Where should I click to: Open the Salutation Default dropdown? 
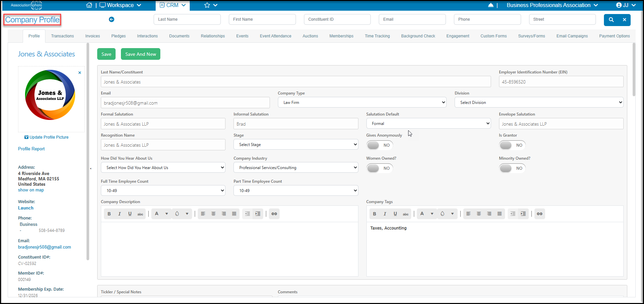(x=429, y=124)
